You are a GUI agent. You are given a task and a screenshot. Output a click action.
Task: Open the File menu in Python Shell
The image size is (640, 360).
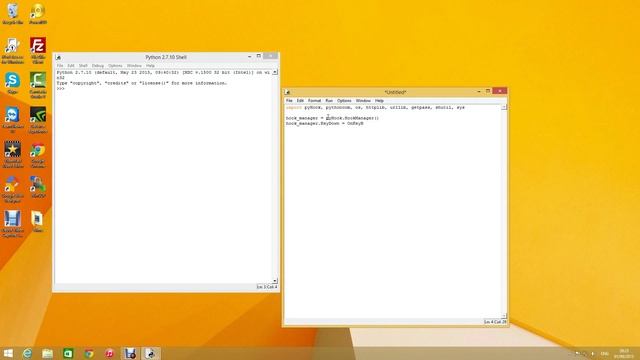(x=60, y=66)
